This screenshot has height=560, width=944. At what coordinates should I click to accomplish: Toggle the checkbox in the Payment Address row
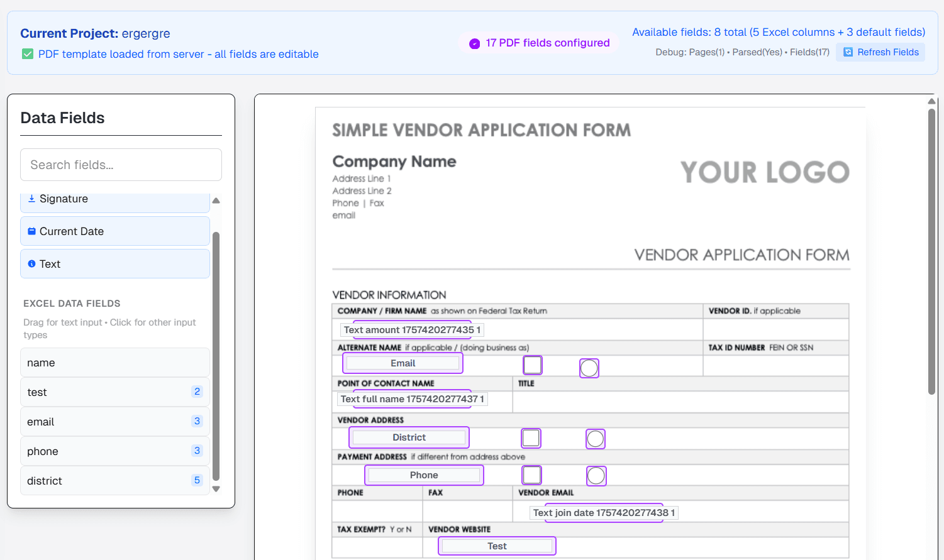click(531, 475)
